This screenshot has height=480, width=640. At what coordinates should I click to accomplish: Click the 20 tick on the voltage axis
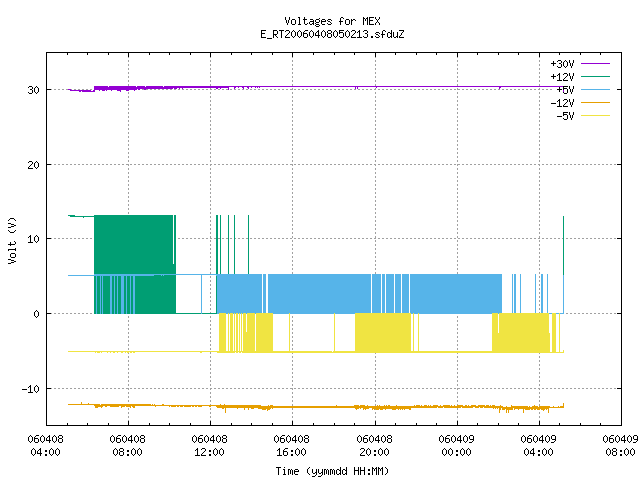tap(33, 165)
